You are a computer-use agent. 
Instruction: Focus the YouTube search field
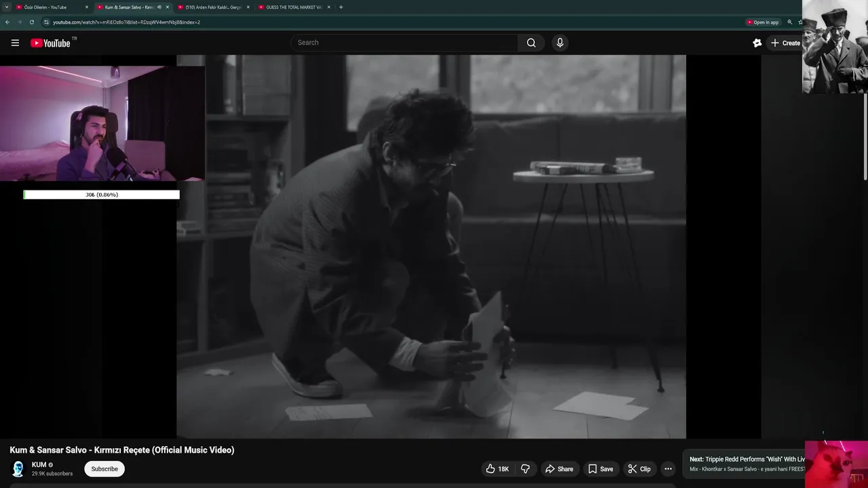point(406,43)
